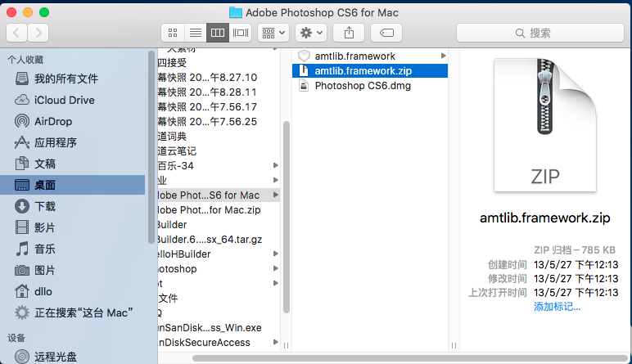Viewport: 632px width, 364px height.
Task: Select the Builder item in the first column
Action: (x=219, y=225)
